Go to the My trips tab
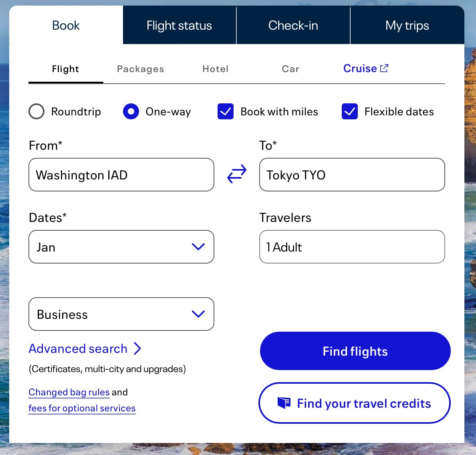 coord(407,25)
